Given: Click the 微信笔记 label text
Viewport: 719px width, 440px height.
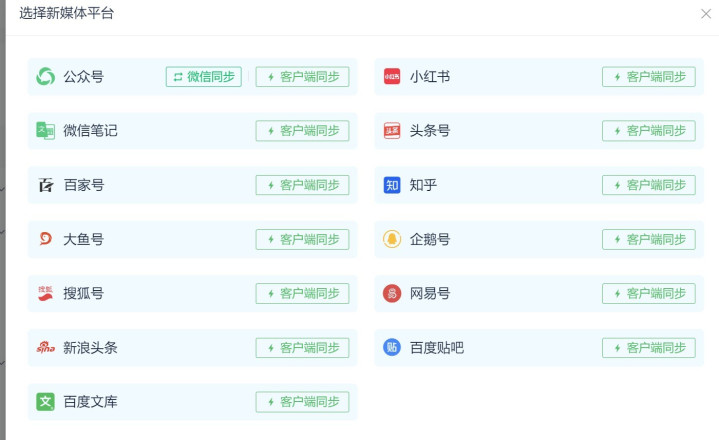Looking at the screenshot, I should pos(90,131).
